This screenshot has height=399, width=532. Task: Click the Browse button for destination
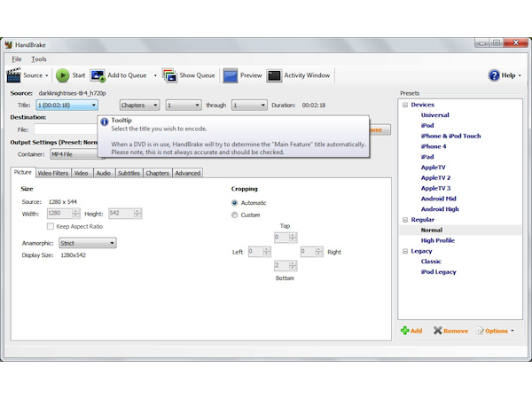380,129
